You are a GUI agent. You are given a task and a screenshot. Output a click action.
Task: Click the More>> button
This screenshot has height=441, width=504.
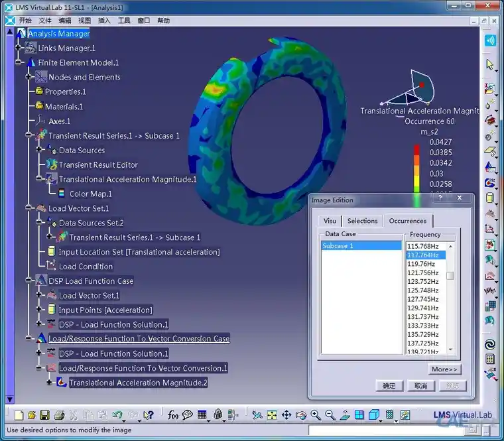[x=444, y=369]
